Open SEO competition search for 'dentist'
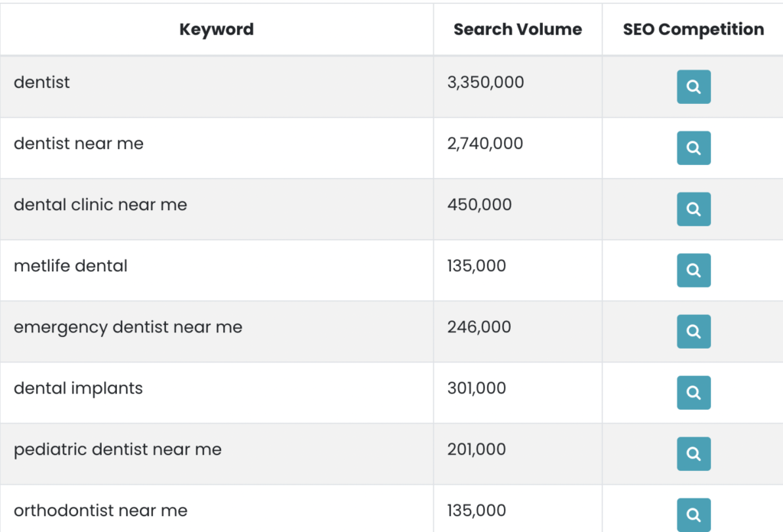Screen dimensions: 783x532 click(694, 87)
